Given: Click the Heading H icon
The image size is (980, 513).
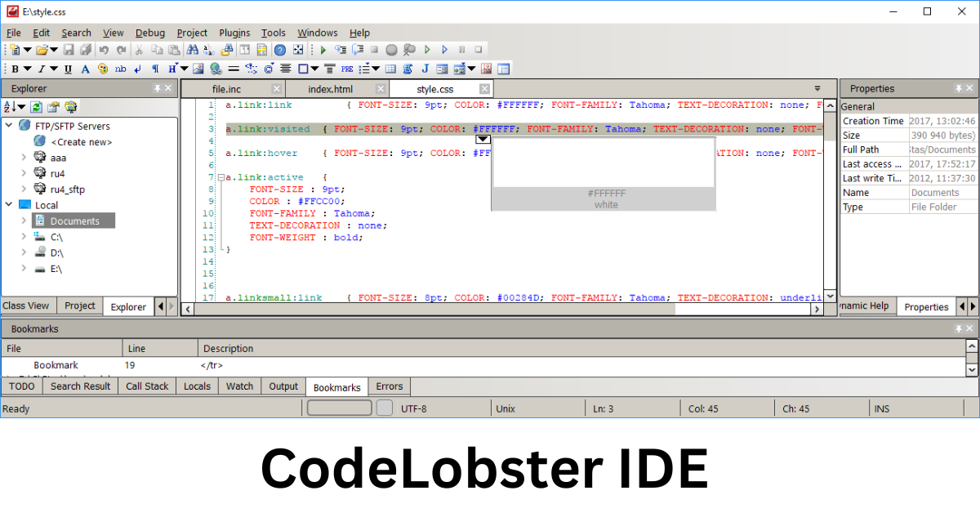Looking at the screenshot, I should point(172,69).
